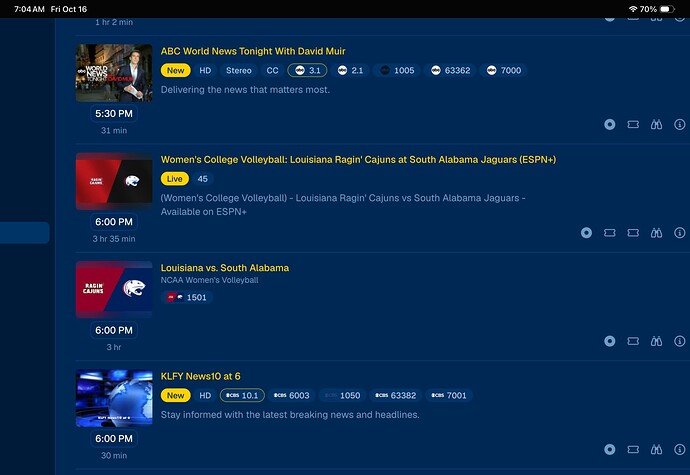Tap binoculars icon in ESPN+ volleyball row
The image size is (690, 475).
tap(656, 233)
